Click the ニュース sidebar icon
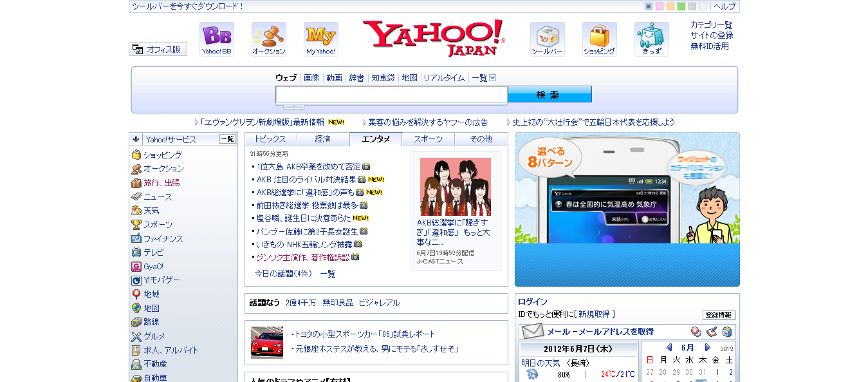 (136, 196)
